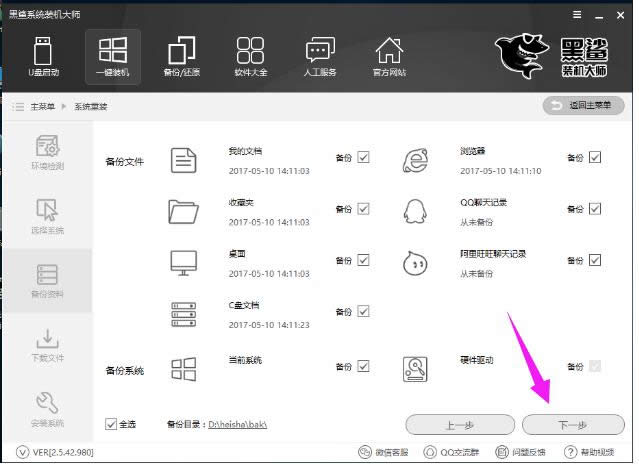Open 人工服务 support chat
639x469 pixels.
(x=320, y=57)
